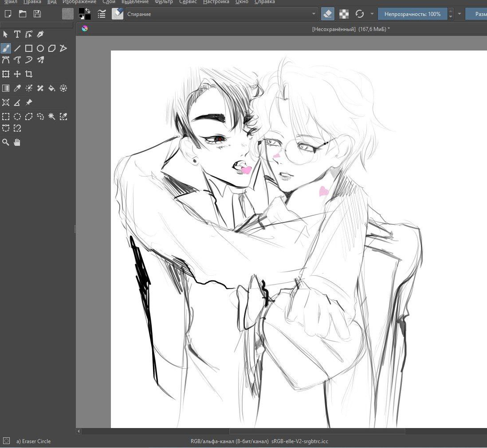Save the document
The width and height of the screenshot is (487, 448).
click(37, 14)
